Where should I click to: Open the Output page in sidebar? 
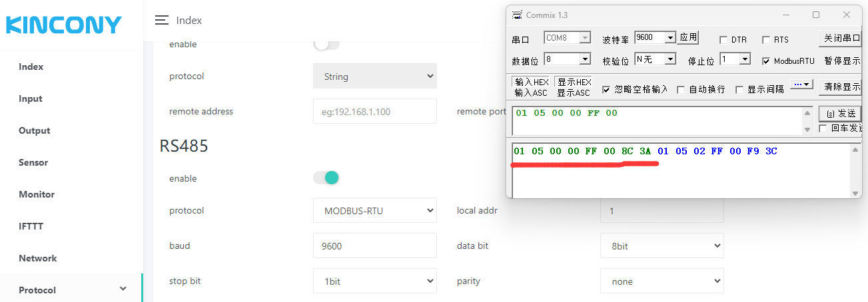pyautogui.click(x=35, y=130)
